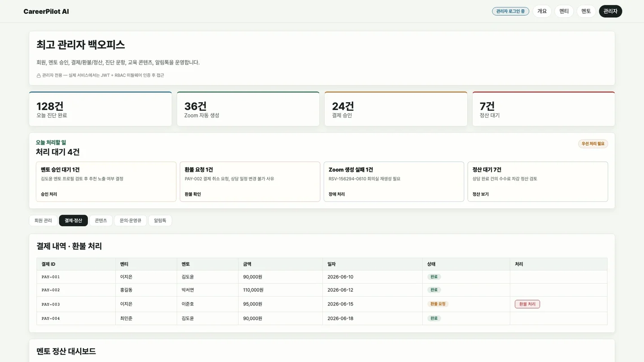Click mentee 홍길동 in PAY-002 row
This screenshot has height=362, width=644.
point(126,290)
